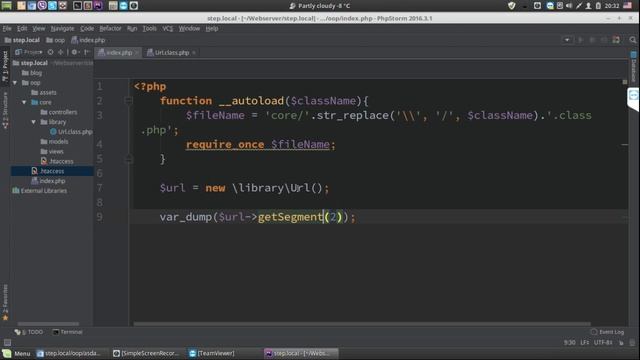Open the VCS menu

pos(167,29)
